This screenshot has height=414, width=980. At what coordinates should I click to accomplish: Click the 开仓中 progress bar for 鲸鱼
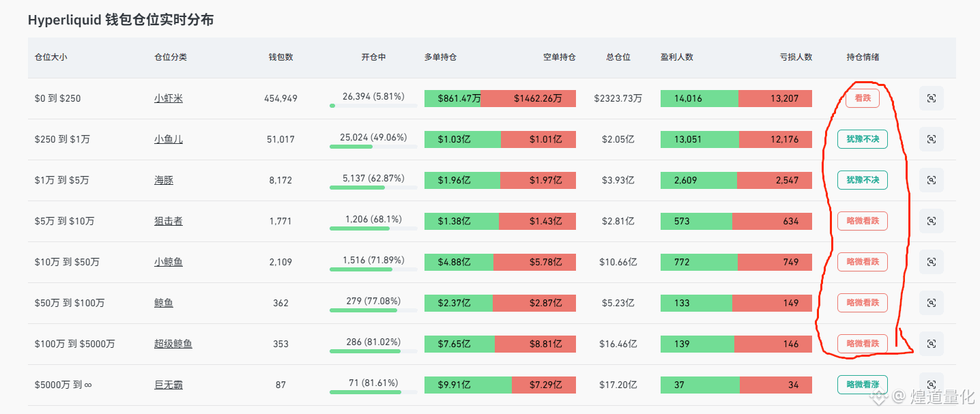[373, 310]
